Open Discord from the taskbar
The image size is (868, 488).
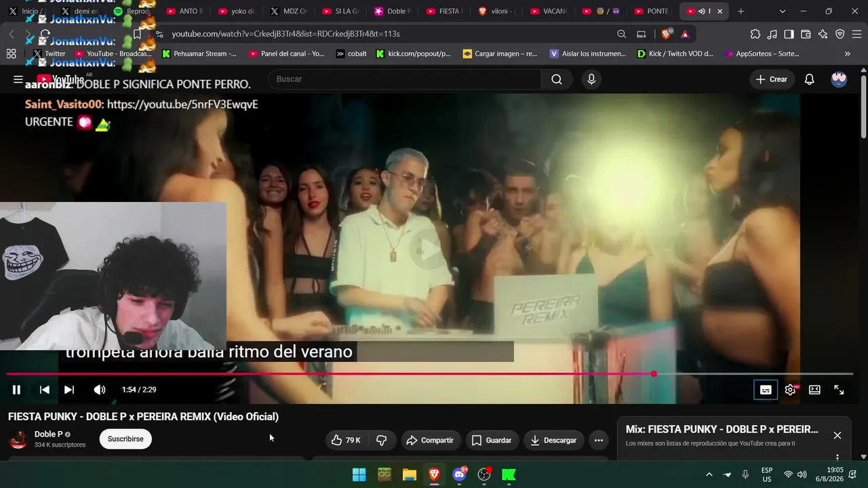[x=460, y=474]
